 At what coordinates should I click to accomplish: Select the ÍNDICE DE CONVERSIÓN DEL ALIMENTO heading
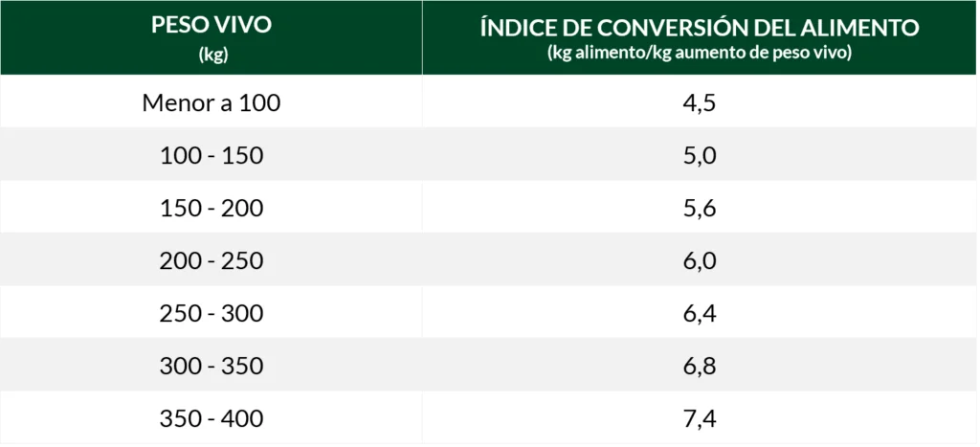click(x=700, y=28)
